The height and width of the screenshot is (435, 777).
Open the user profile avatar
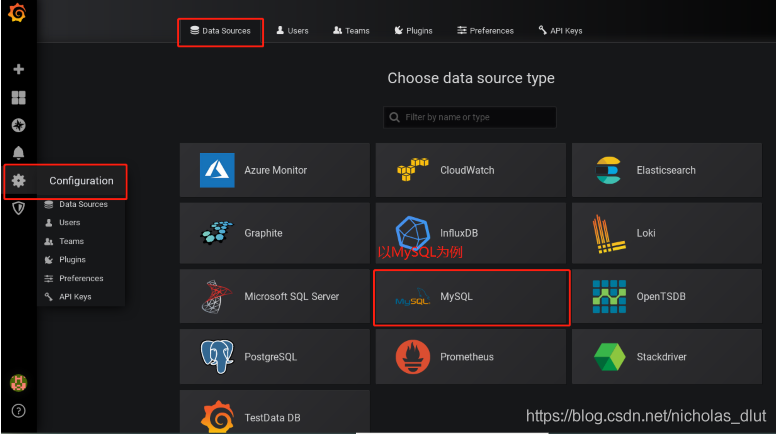(18, 383)
